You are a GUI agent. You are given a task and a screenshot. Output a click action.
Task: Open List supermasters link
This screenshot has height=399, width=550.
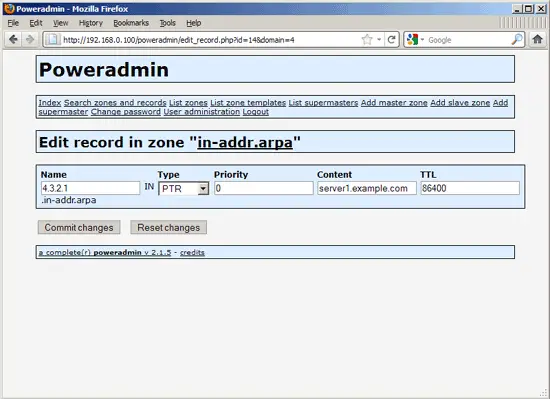323,103
